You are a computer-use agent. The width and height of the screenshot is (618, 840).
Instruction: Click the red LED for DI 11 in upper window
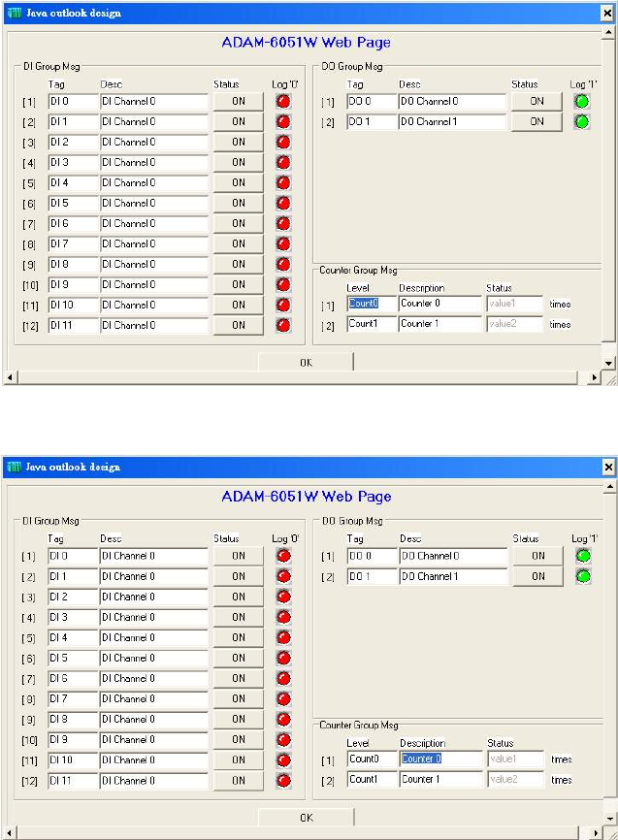click(283, 325)
